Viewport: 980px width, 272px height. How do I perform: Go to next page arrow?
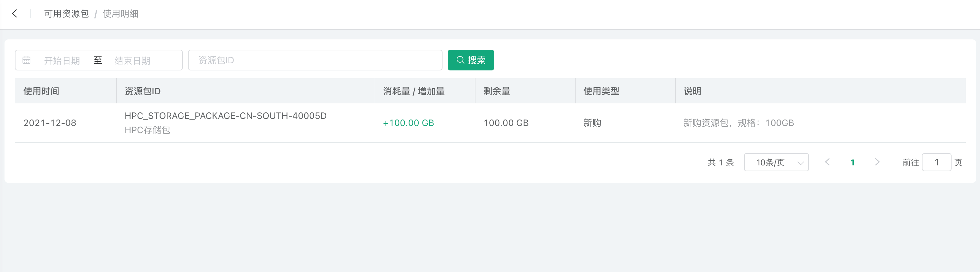click(877, 162)
